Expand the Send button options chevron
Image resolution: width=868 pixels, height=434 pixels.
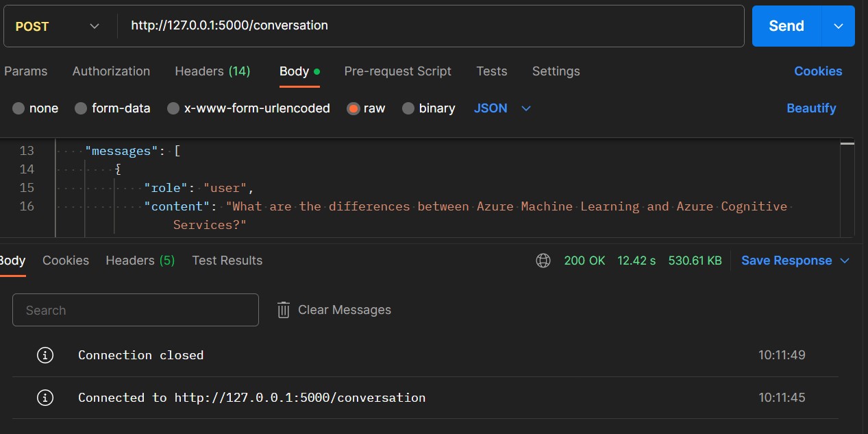[x=839, y=25]
